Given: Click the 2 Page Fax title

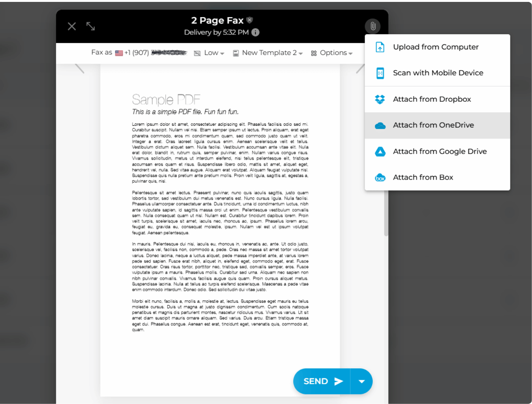Looking at the screenshot, I should click(217, 21).
